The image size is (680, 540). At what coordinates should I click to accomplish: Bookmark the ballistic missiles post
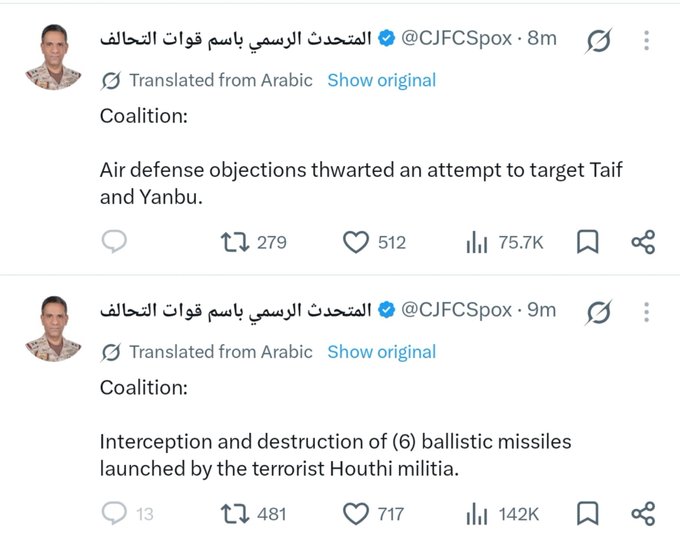pyautogui.click(x=588, y=514)
